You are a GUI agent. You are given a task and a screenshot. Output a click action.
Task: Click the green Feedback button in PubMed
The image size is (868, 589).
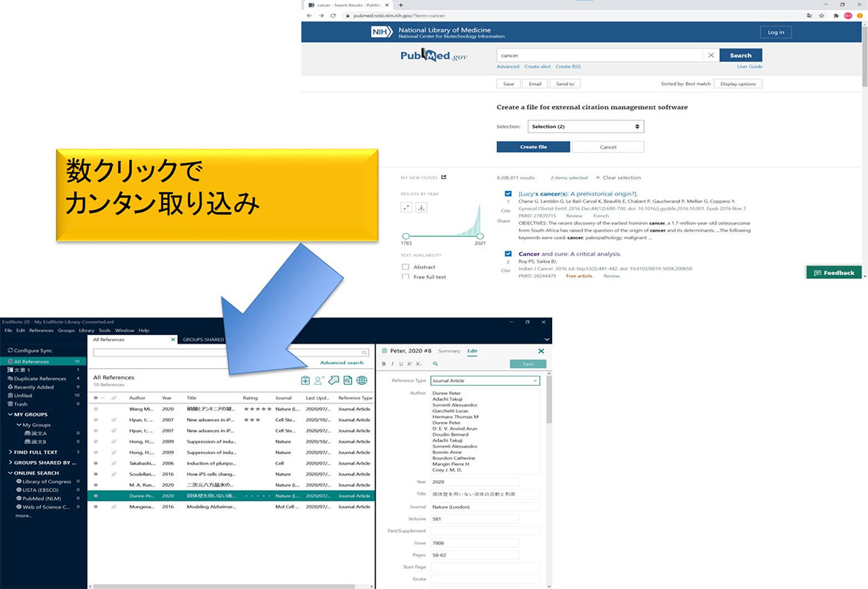coord(834,272)
